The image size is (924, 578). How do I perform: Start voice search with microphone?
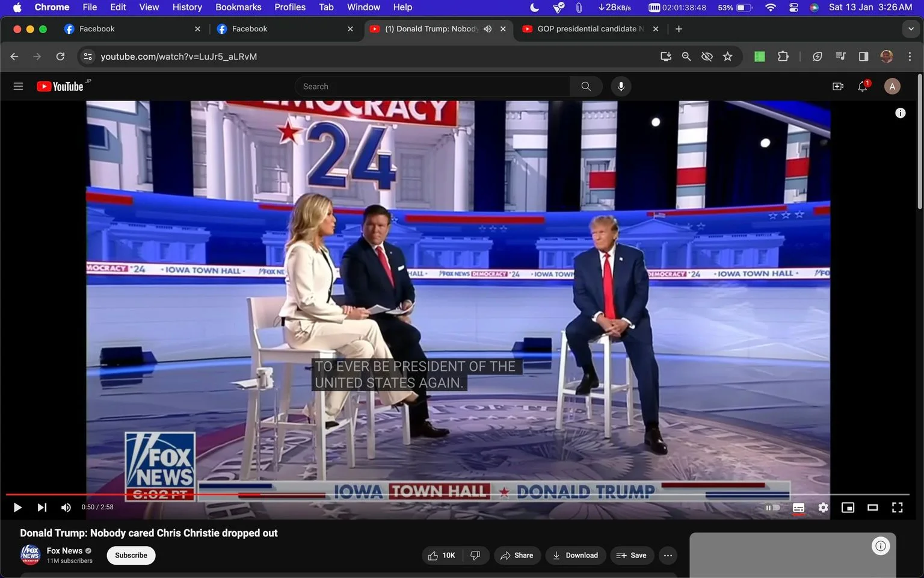coord(621,87)
